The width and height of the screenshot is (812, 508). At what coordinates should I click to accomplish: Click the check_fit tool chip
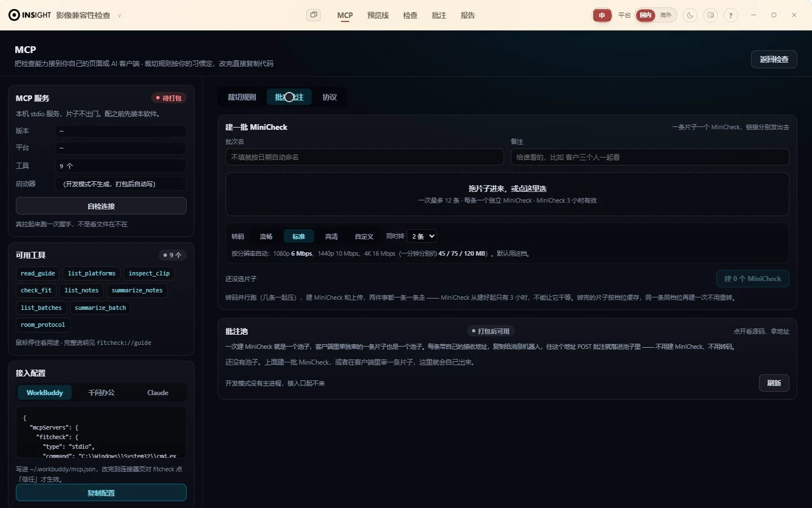36,290
